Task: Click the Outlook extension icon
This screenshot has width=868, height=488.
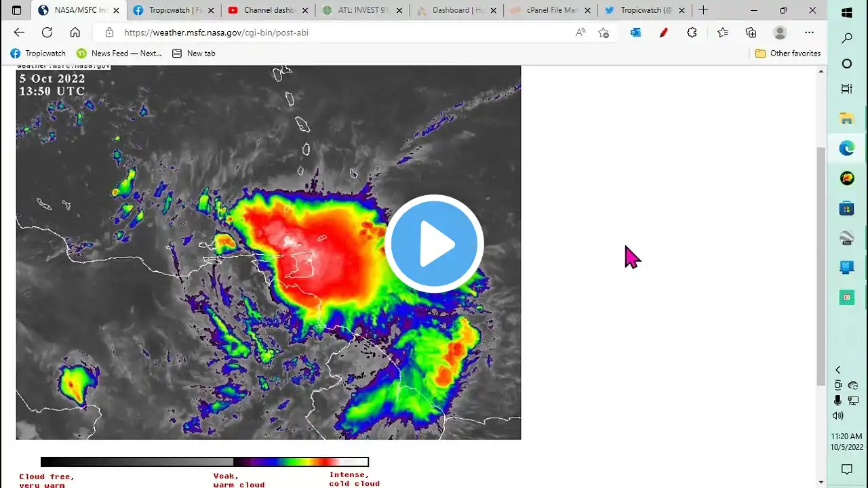Action: click(635, 33)
